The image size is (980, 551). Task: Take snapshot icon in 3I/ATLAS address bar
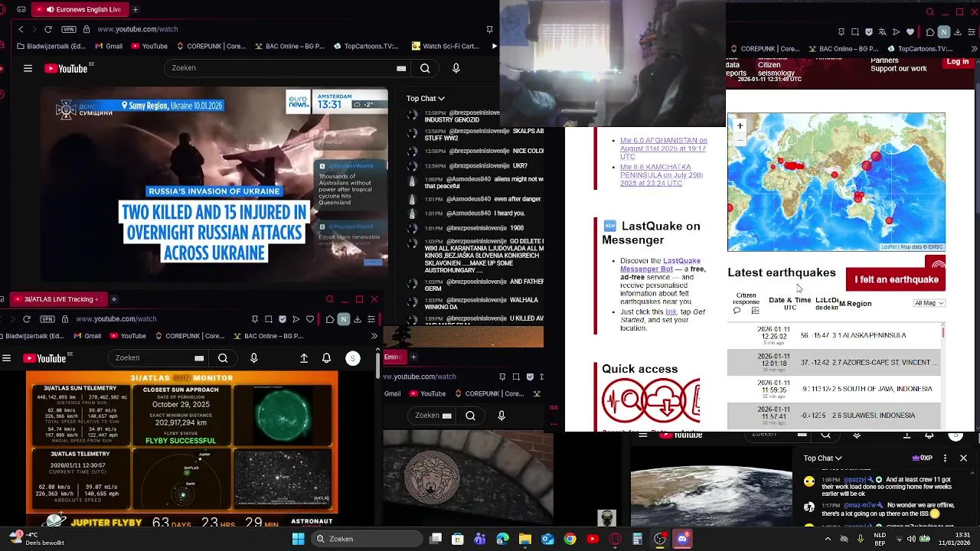click(x=269, y=319)
